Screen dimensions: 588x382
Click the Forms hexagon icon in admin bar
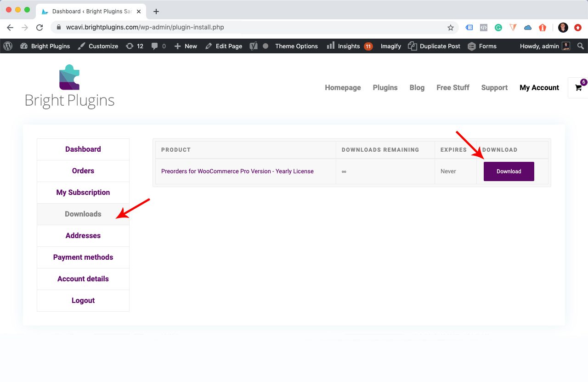471,46
